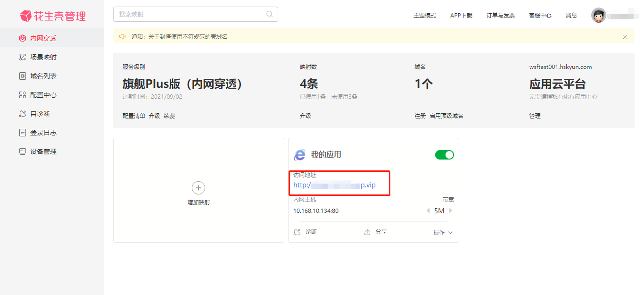Open 订单与发票 in the top menu
Screen dimensions: 644x295
coord(500,16)
